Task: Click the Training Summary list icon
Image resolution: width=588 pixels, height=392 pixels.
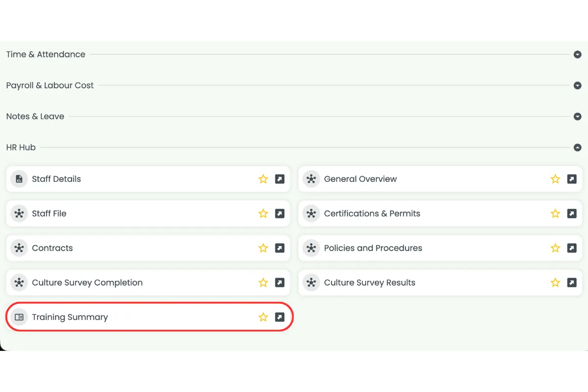Action: click(19, 317)
